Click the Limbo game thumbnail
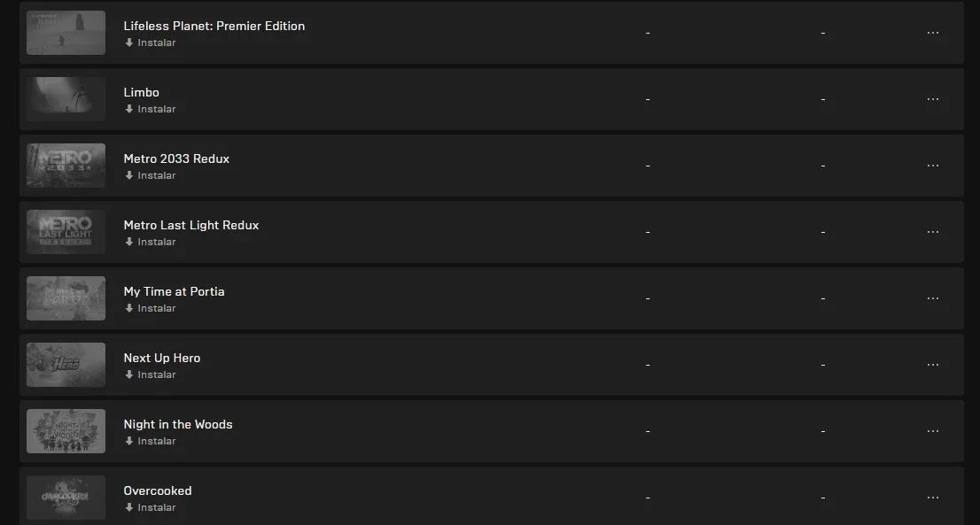980x525 pixels. click(x=66, y=99)
